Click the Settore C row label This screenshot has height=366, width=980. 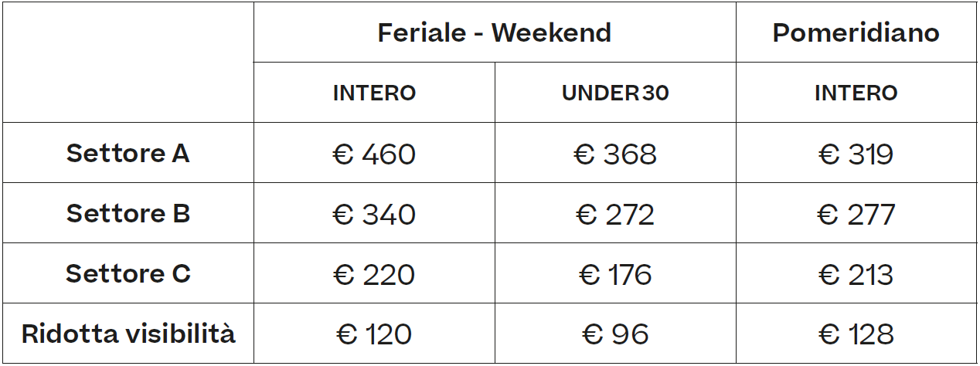pos(128,273)
